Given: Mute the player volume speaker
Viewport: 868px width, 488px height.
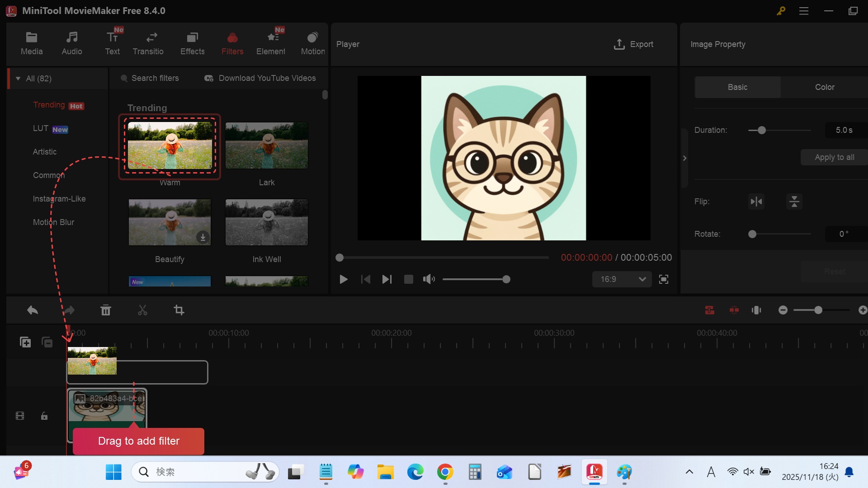Looking at the screenshot, I should coord(429,279).
